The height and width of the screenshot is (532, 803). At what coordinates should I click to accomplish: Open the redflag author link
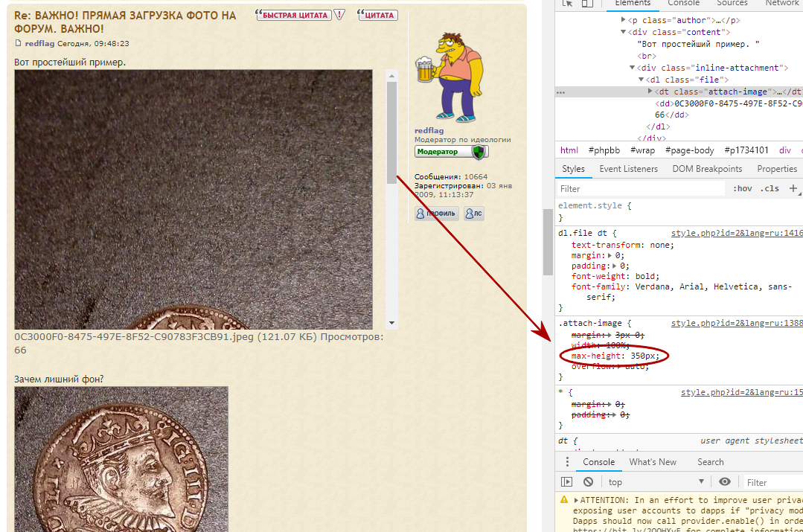pos(39,43)
